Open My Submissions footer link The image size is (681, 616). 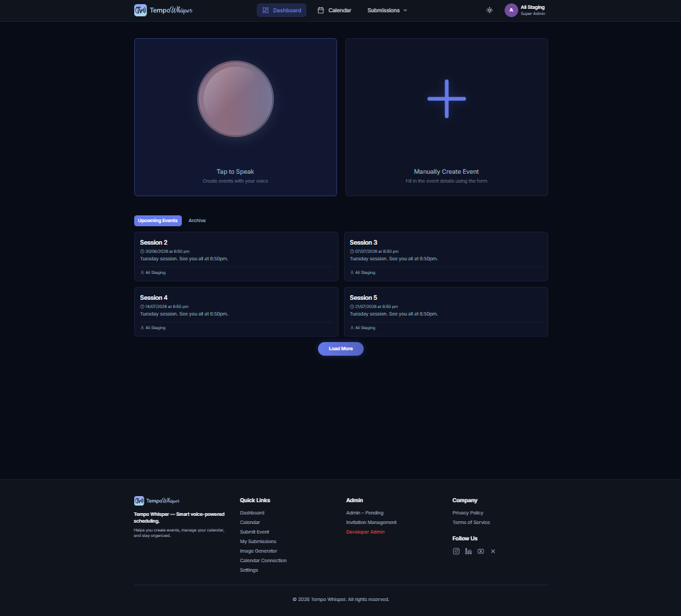[258, 542]
